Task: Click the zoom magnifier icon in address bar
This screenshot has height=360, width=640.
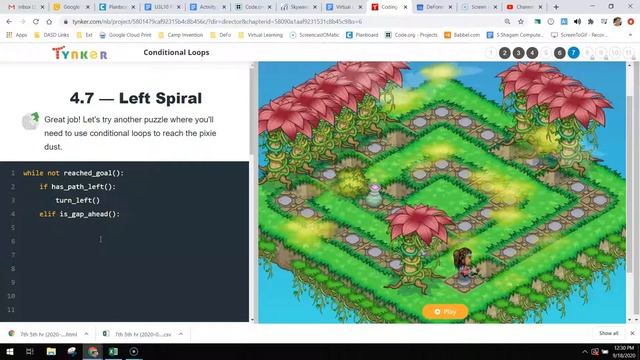Action: (507, 21)
